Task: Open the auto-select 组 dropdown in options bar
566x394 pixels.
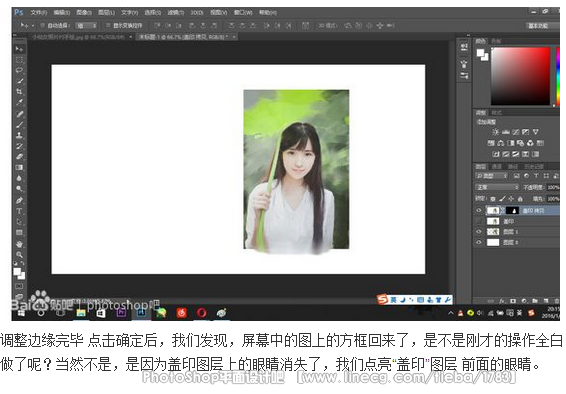Action: [86, 26]
